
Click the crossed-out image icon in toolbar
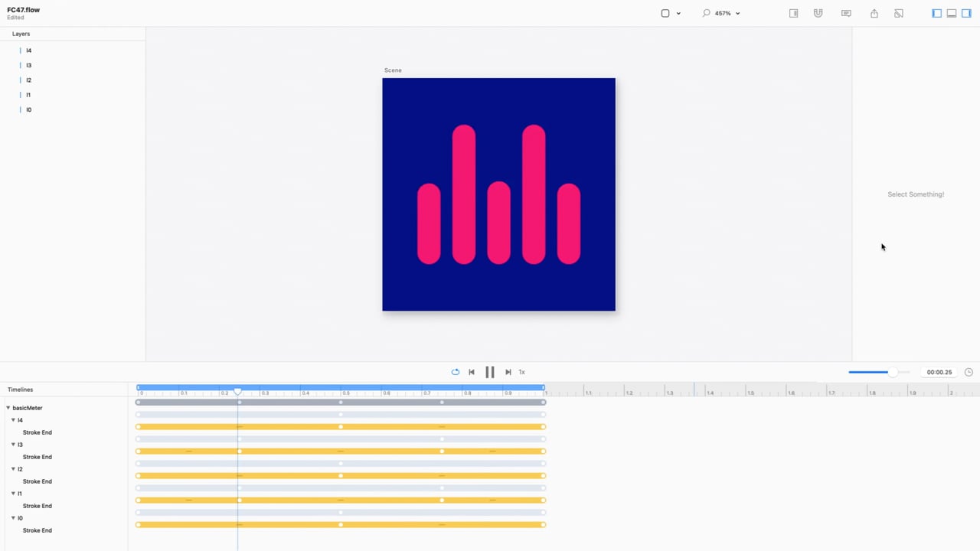[x=899, y=13]
